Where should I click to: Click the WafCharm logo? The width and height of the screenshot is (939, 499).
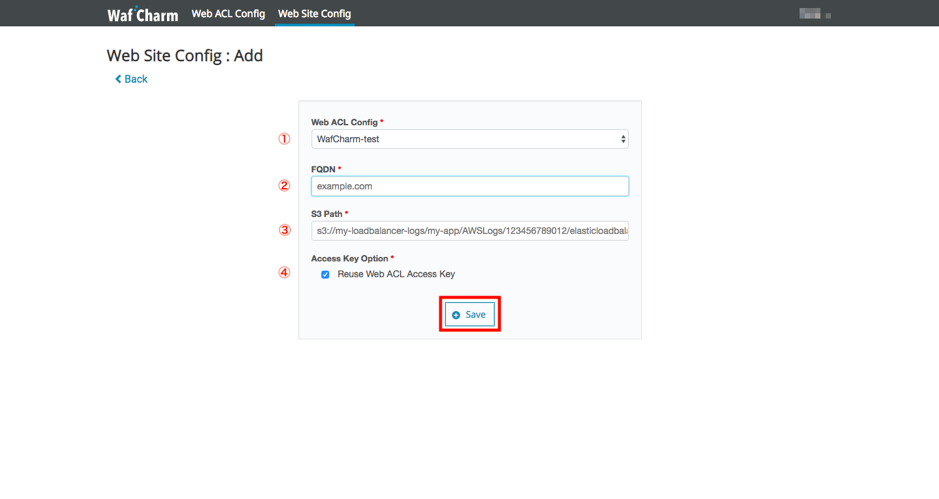point(142,14)
